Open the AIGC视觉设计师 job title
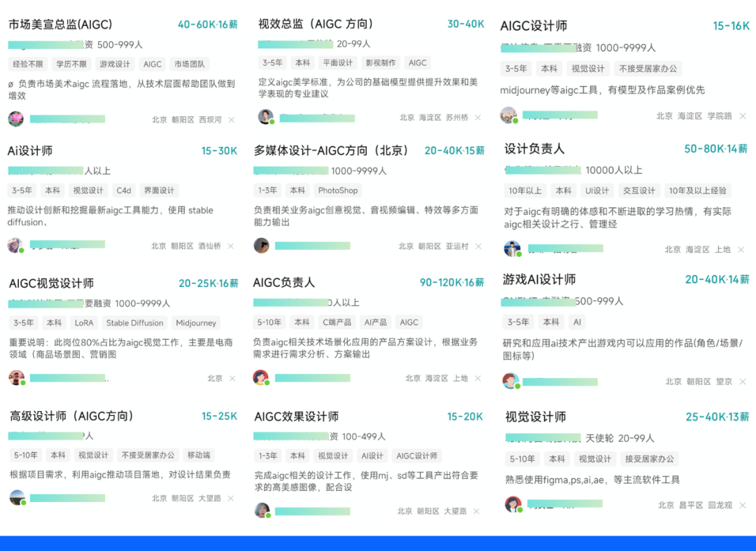This screenshot has width=756, height=551. (51, 284)
